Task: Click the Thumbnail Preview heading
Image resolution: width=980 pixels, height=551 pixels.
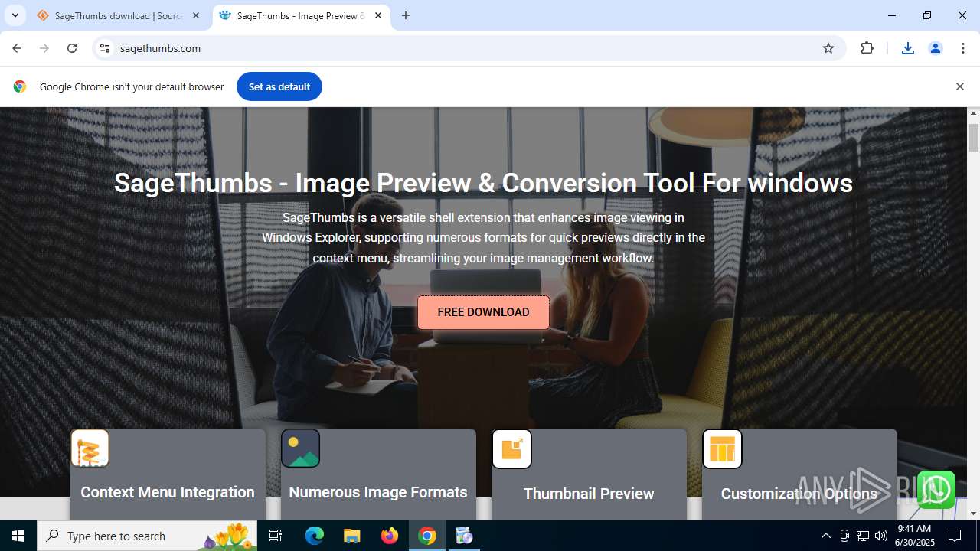Action: [589, 494]
